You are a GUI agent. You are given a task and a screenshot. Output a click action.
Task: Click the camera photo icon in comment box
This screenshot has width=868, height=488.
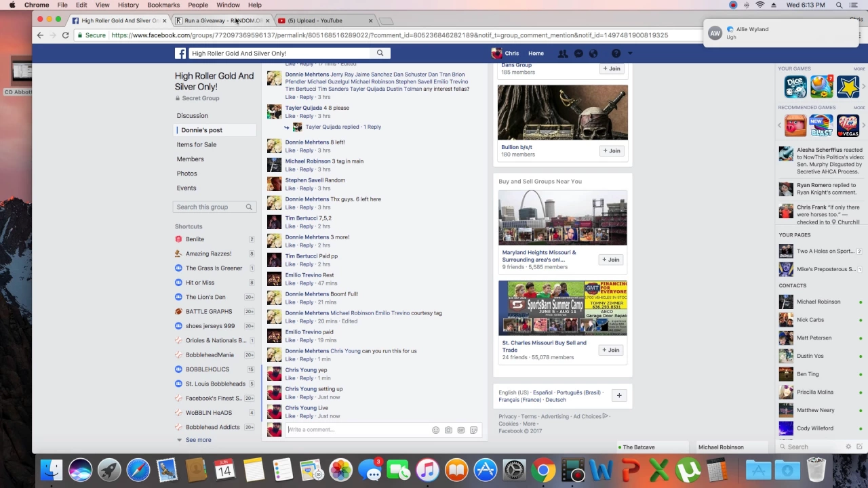(448, 430)
